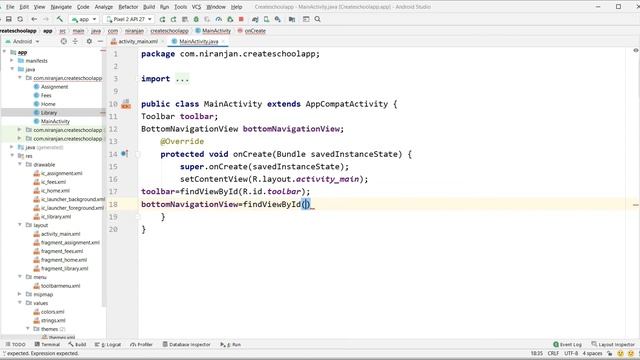The image size is (640, 360).
Task: Switch to the activity_main.xml editor tab
Action: 137,42
